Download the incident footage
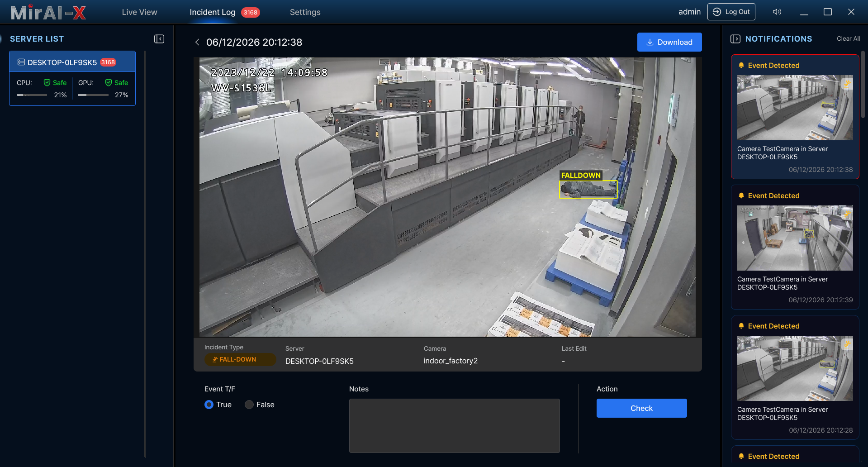Screen dimensions: 868x467 669,42
